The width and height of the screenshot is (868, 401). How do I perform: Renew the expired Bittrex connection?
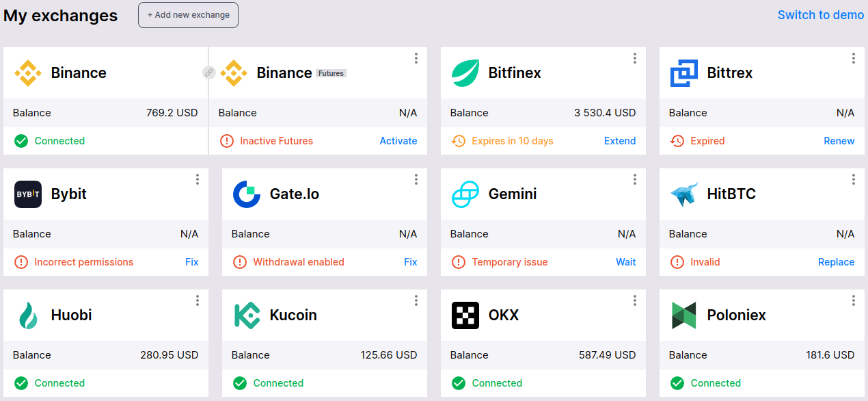[839, 141]
